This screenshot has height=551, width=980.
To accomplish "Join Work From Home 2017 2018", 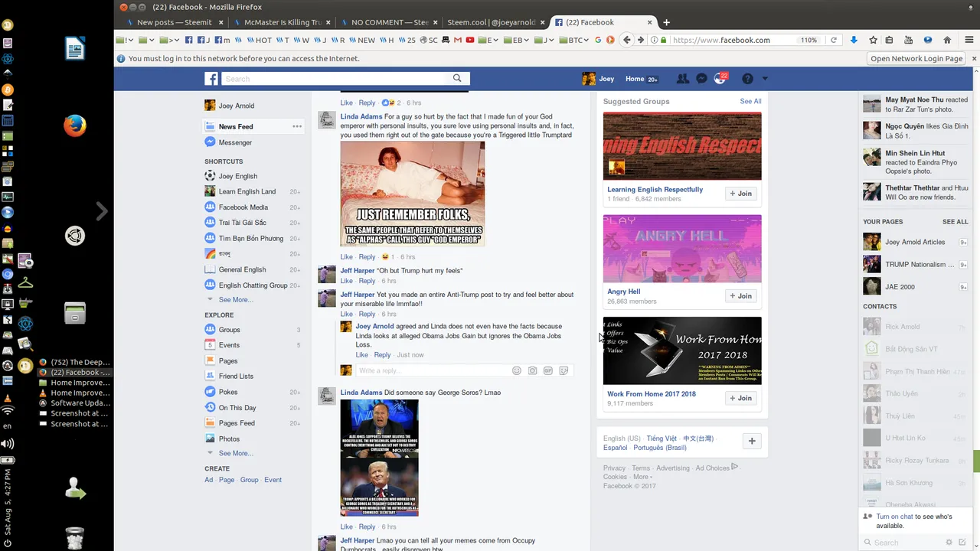I will [x=740, y=398].
